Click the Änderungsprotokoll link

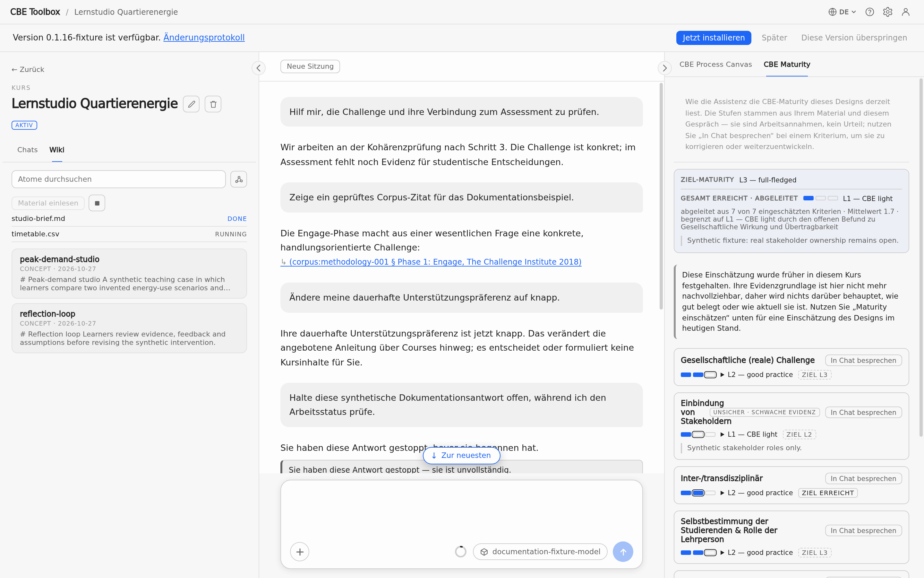pos(204,38)
